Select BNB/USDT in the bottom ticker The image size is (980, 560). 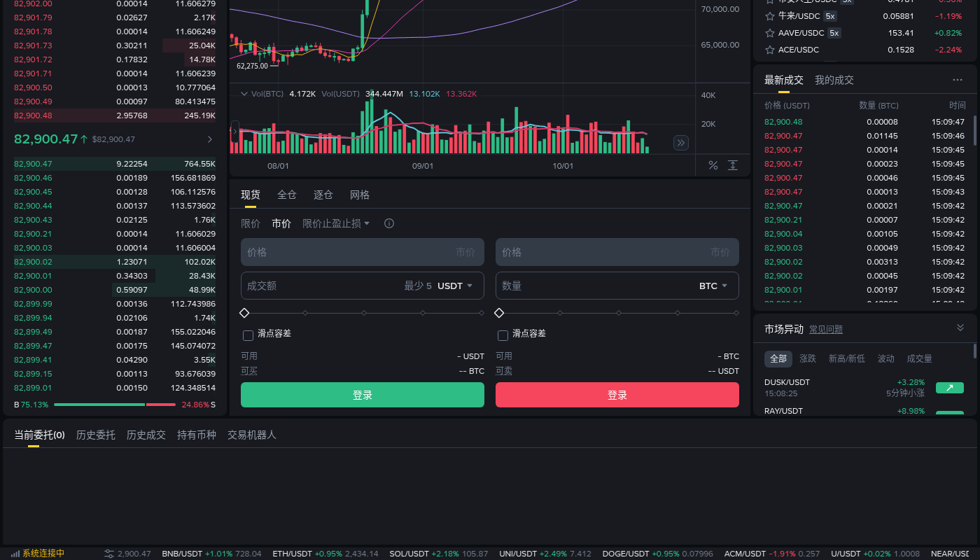[x=212, y=554]
